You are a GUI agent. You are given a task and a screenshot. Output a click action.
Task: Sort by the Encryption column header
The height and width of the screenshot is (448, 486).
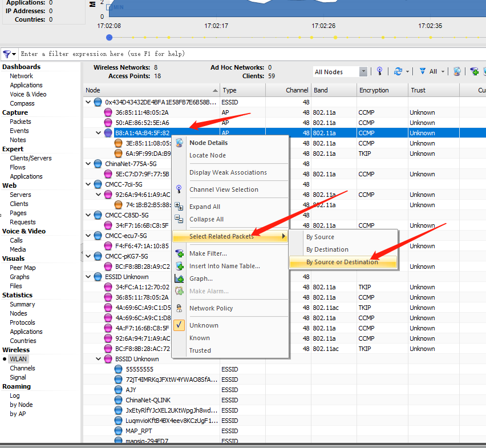tap(382, 90)
